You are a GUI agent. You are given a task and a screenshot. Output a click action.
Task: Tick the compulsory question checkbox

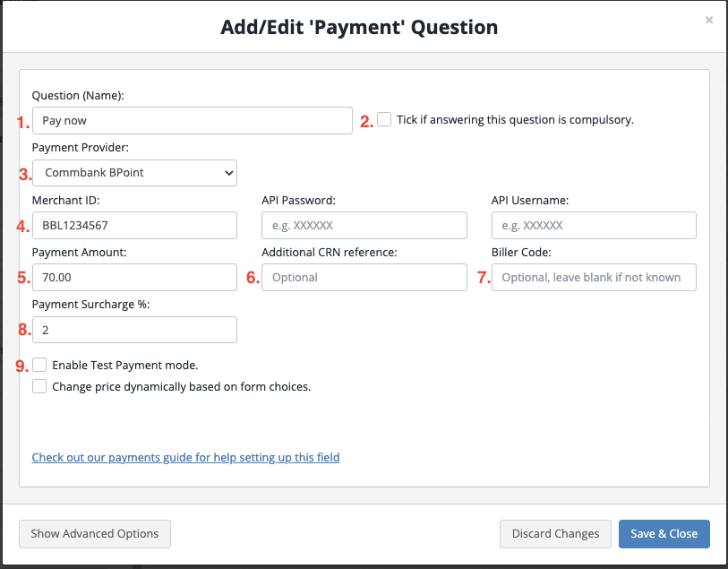click(384, 118)
